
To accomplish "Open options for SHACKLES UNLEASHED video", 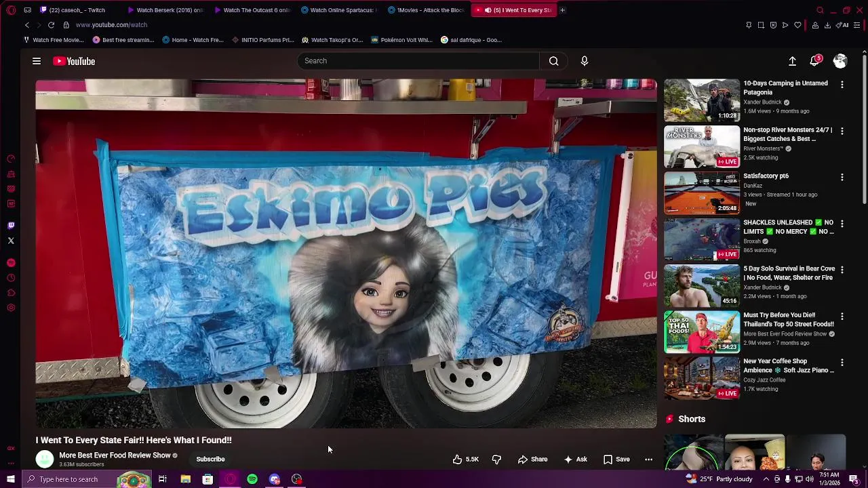I will [842, 224].
